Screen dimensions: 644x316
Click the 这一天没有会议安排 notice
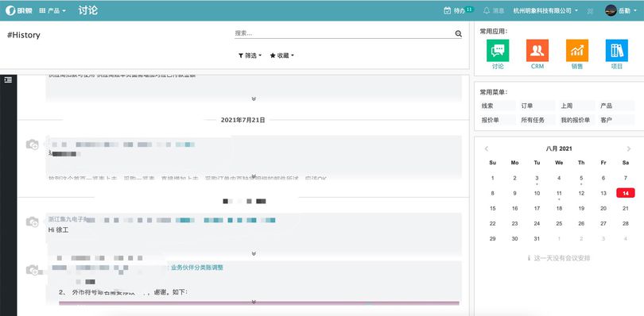tap(559, 258)
